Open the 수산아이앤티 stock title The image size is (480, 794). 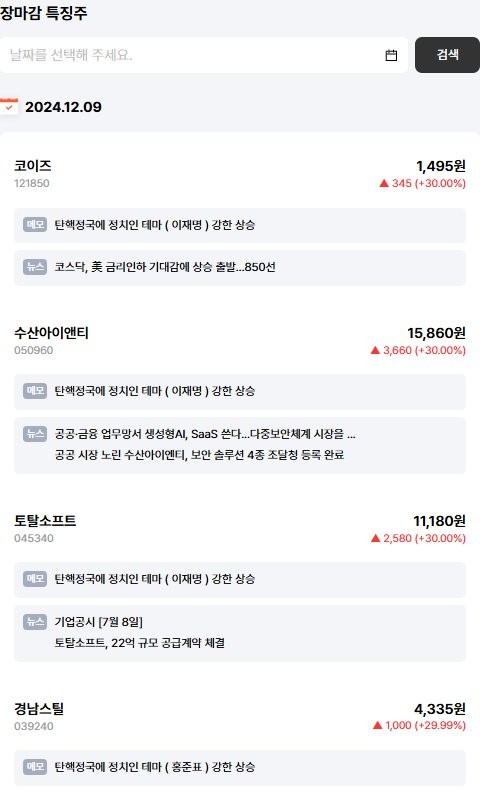(x=51, y=333)
